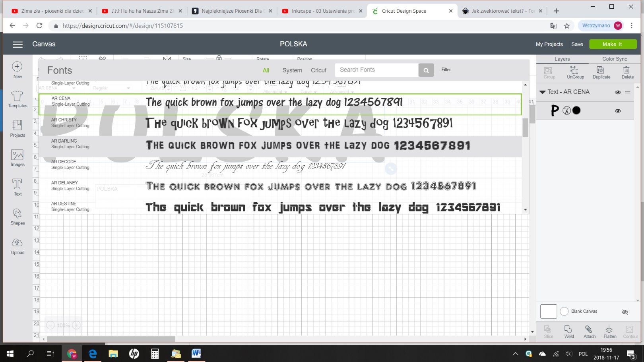Open Chrome's three-dot menu

coord(632,26)
